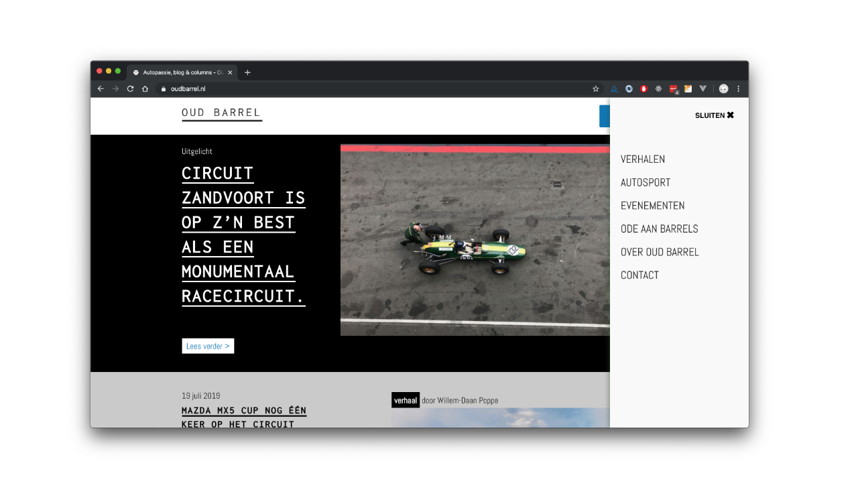Viewport: 858px width, 504px height.
Task: Open OVER OUD BARREL menu item
Action: pyautogui.click(x=660, y=252)
